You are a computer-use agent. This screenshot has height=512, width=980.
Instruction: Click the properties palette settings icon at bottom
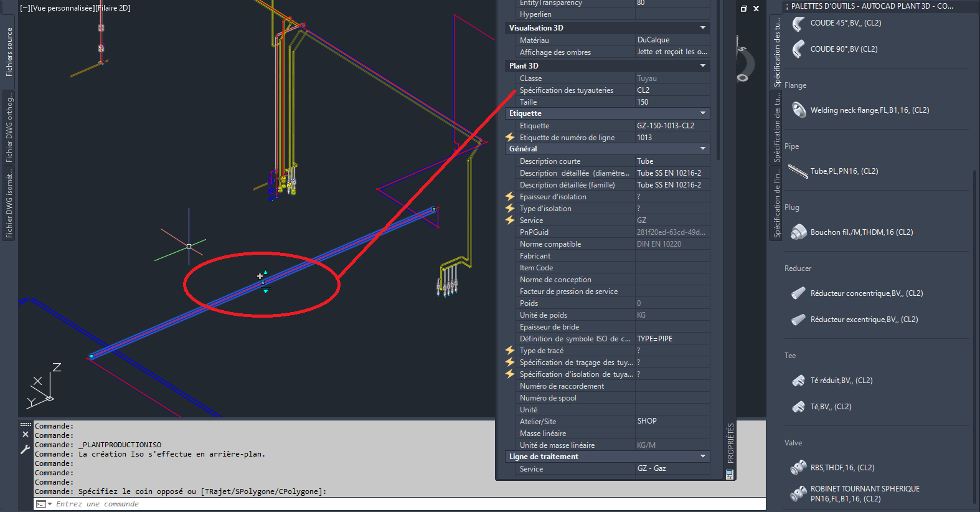point(730,474)
